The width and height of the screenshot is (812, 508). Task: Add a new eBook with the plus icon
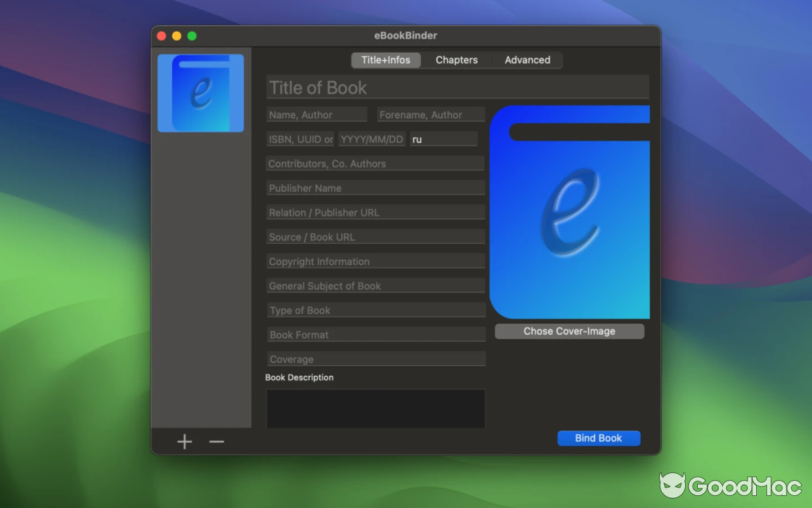click(x=184, y=441)
